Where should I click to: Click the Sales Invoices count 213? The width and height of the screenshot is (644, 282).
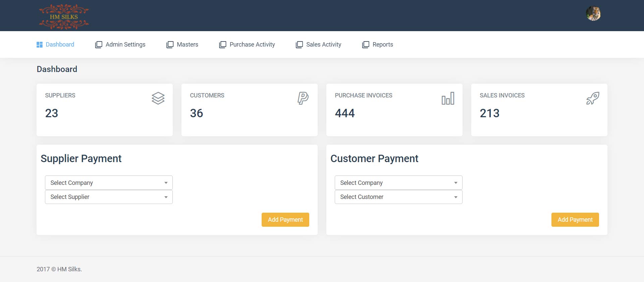click(x=489, y=113)
